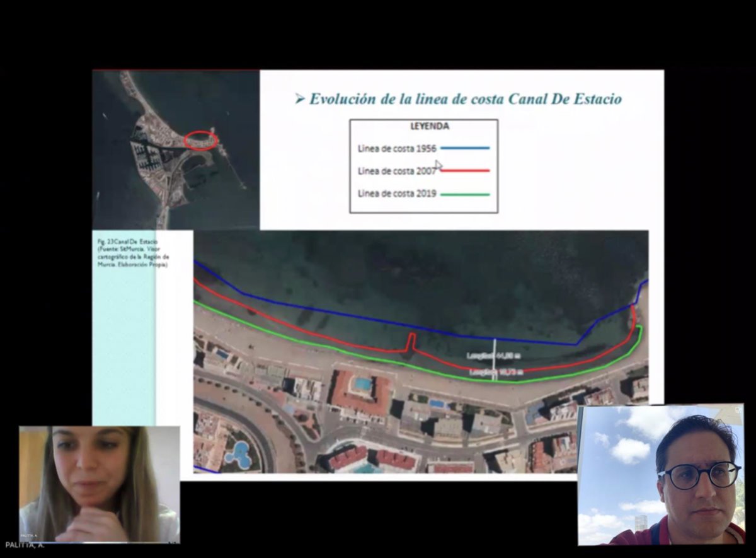
Task: Click the green line swatch in the legend
Action: [465, 194]
